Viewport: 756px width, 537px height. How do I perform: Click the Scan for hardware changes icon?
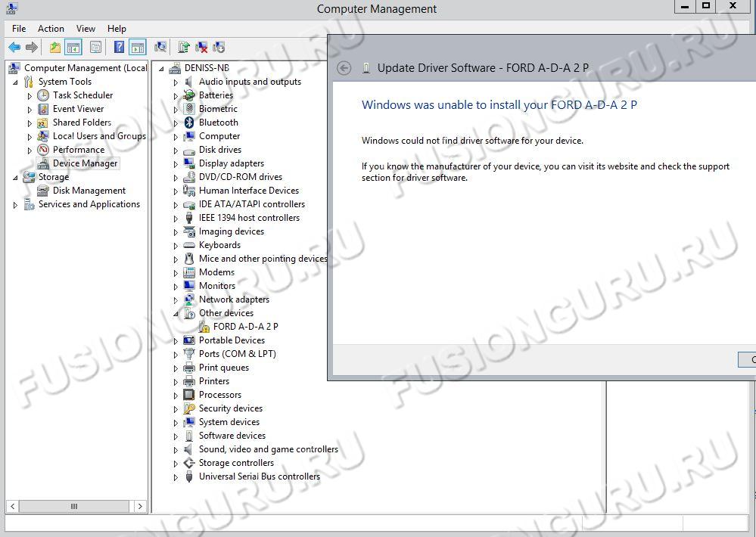160,47
